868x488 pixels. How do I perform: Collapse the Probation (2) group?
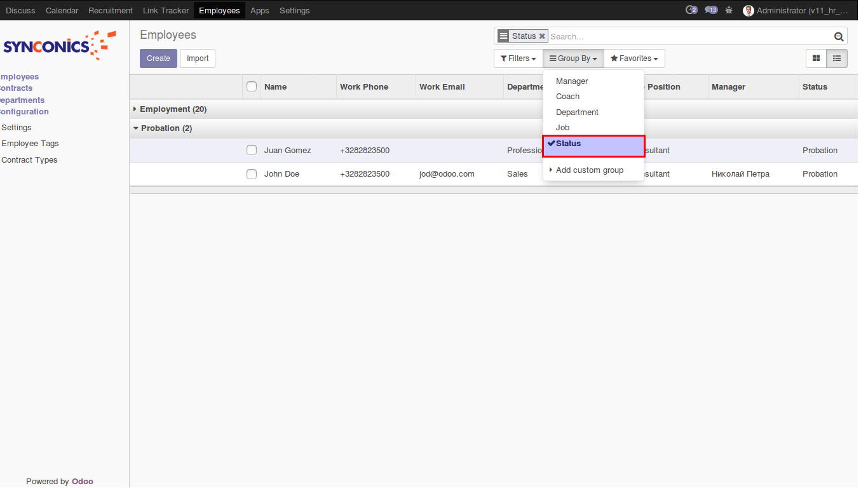pyautogui.click(x=166, y=128)
